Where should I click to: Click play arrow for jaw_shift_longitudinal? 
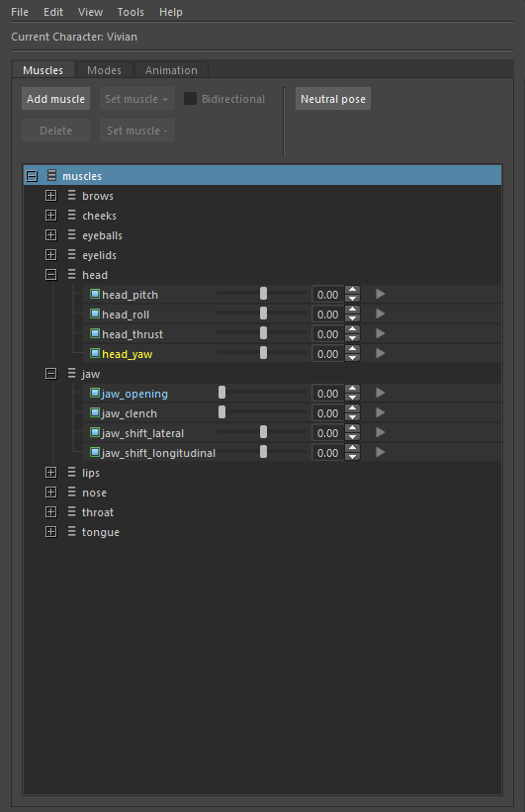pyautogui.click(x=380, y=452)
